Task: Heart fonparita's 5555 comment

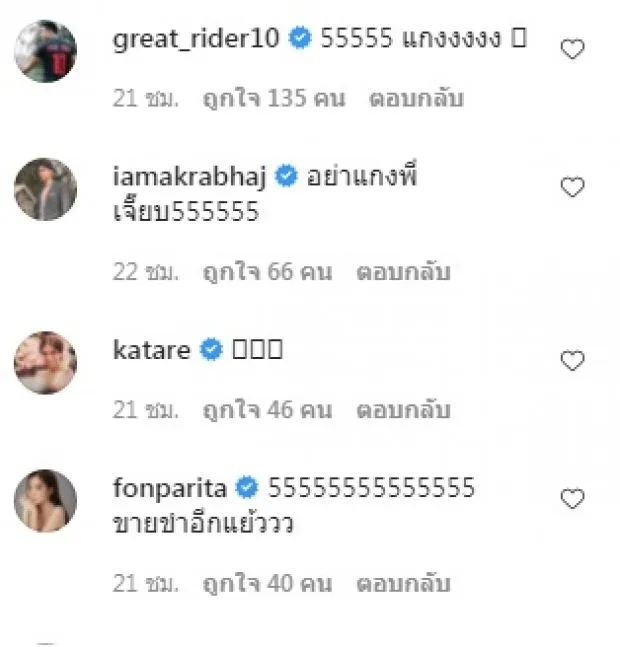Action: (x=572, y=499)
